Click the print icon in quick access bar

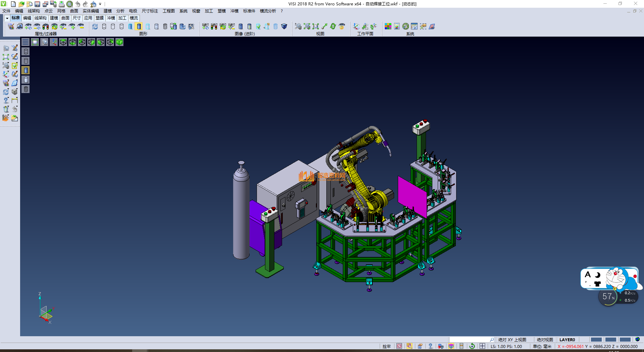[61, 4]
